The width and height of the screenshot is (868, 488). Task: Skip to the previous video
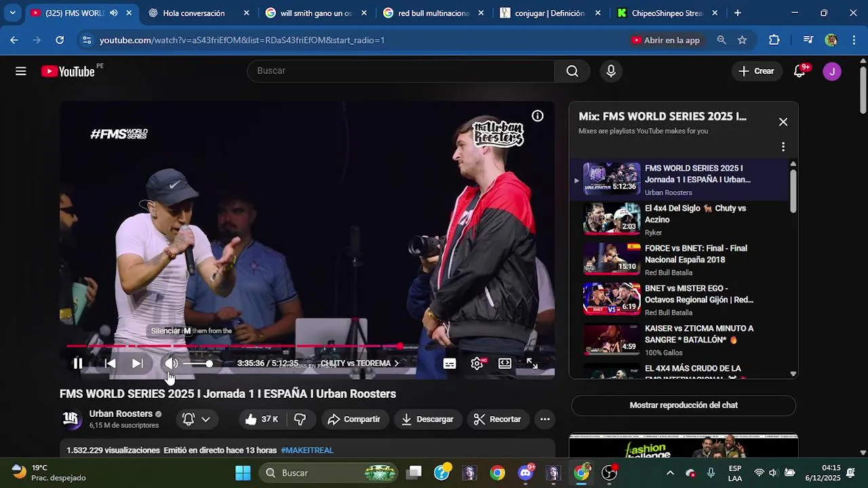(x=110, y=363)
